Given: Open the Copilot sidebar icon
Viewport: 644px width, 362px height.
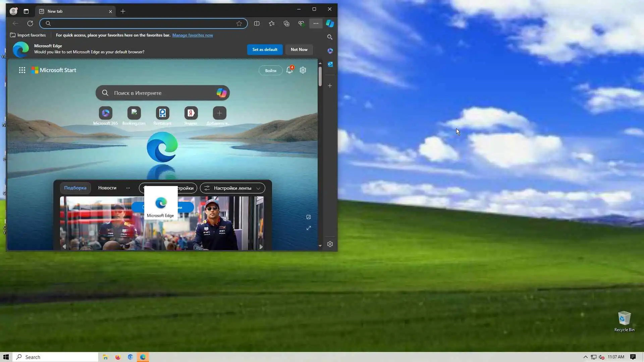Looking at the screenshot, I should tap(330, 23).
